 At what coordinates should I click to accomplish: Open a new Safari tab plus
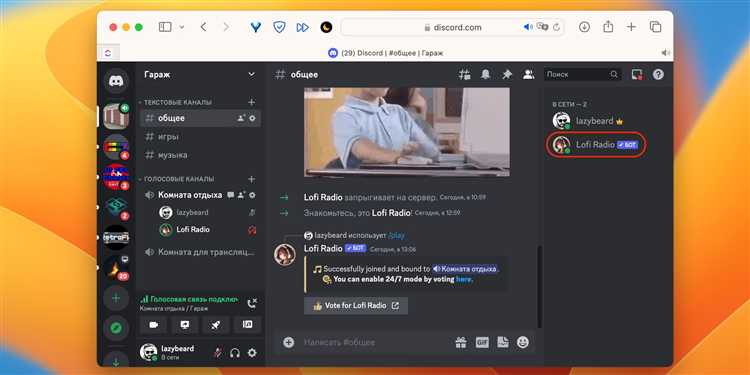(x=631, y=27)
